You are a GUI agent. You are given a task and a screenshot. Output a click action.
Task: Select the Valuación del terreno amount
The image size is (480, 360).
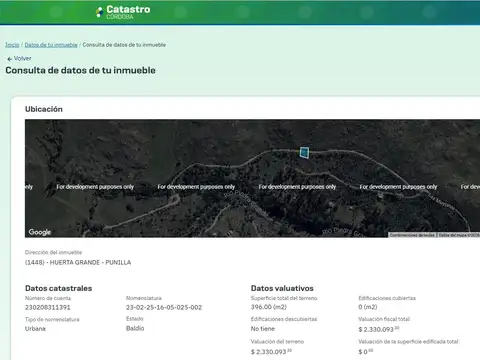click(x=271, y=352)
